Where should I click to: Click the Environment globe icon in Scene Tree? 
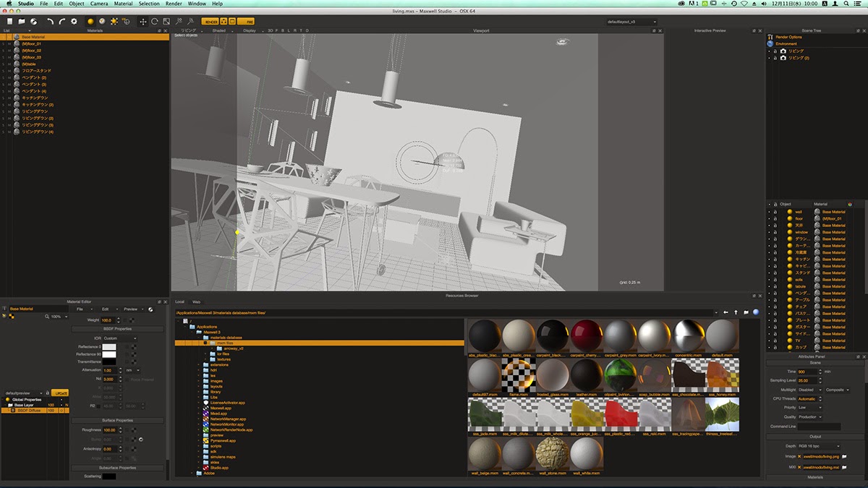(770, 43)
